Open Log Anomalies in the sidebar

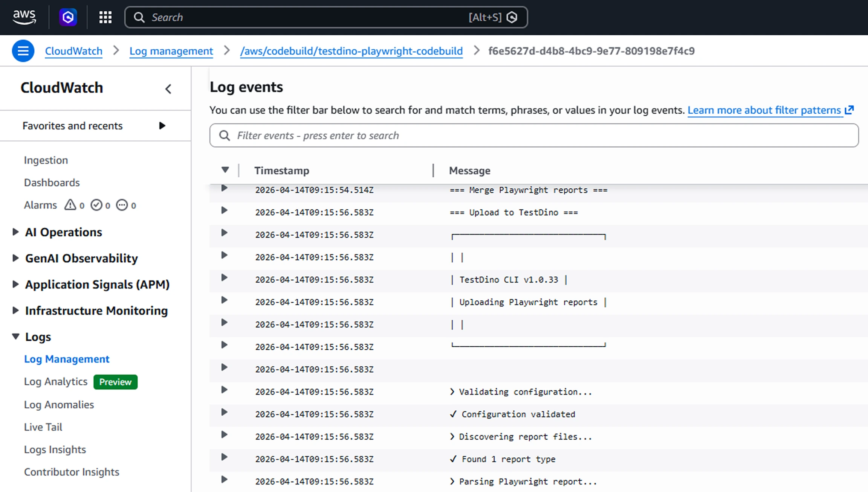[x=59, y=405]
